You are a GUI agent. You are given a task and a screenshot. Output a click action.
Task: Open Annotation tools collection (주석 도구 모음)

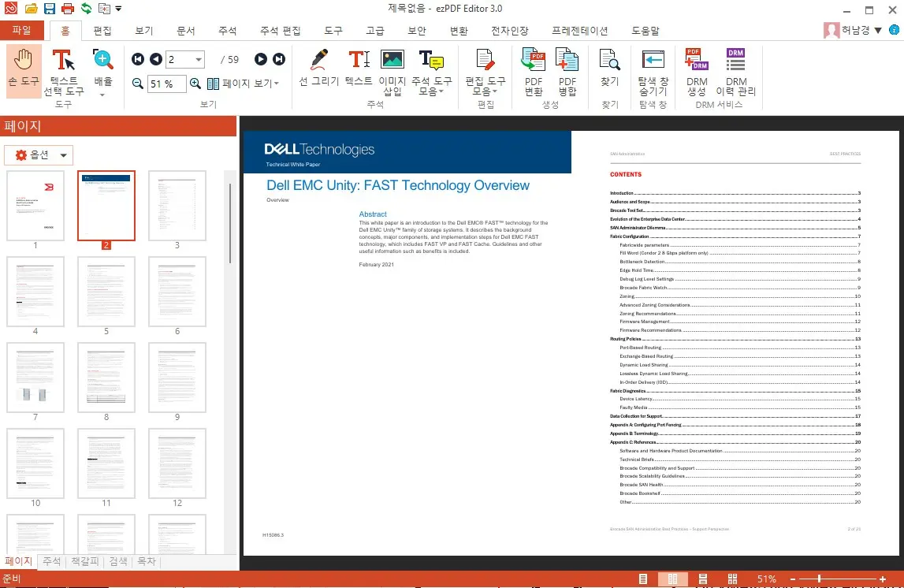(x=431, y=73)
